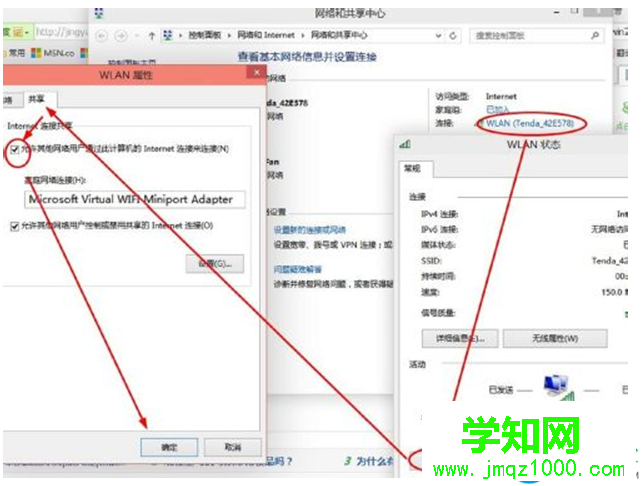Click control panel icon in address bar
The height and width of the screenshot is (486, 641).
pyautogui.click(x=168, y=36)
